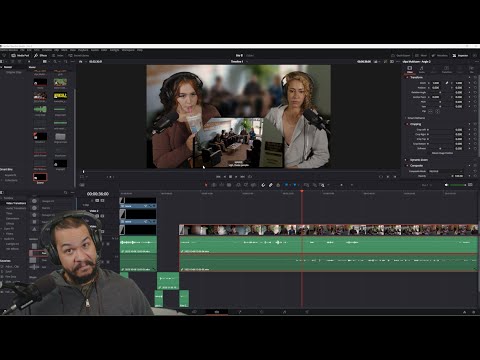Open the Audio tab in Inspector

tap(422, 69)
